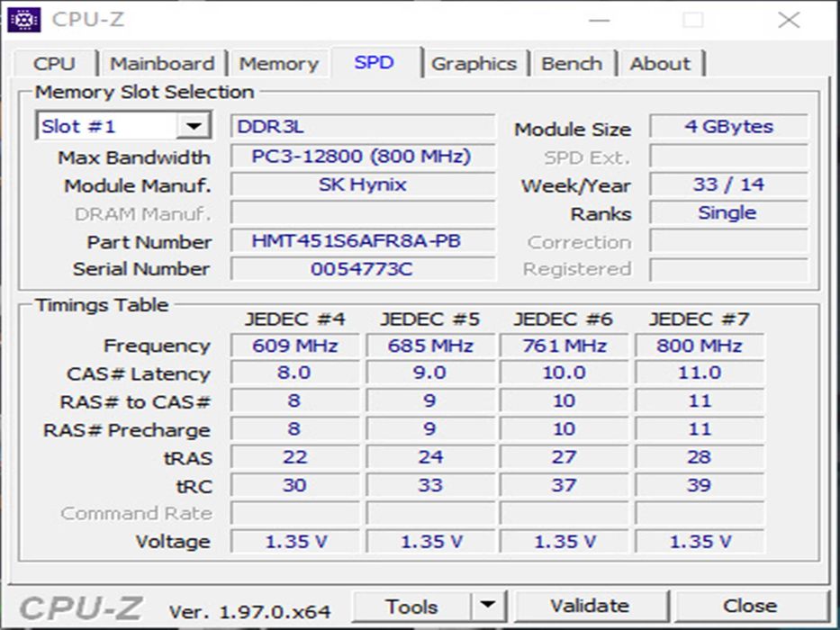
Task: Click serial number 0054773C
Action: click(363, 269)
